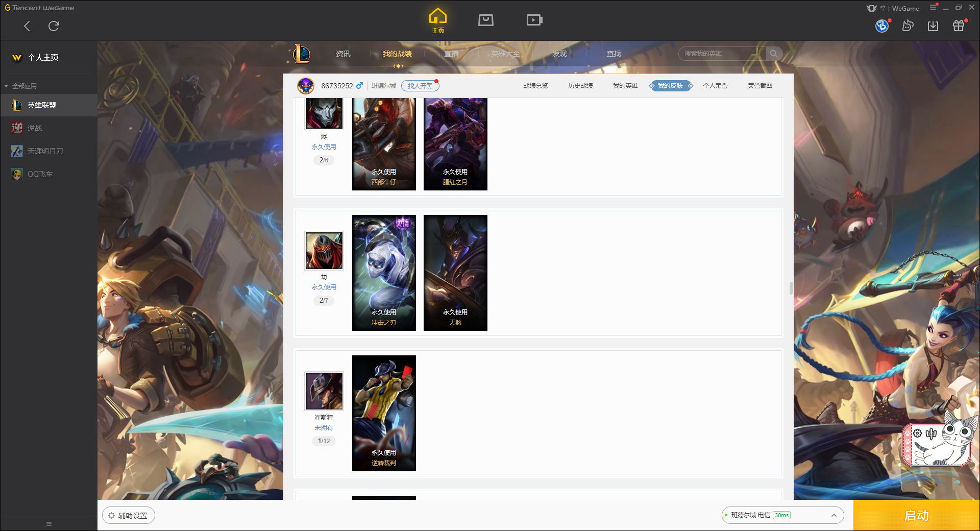Click the 1/12 skin count badge

click(x=324, y=441)
